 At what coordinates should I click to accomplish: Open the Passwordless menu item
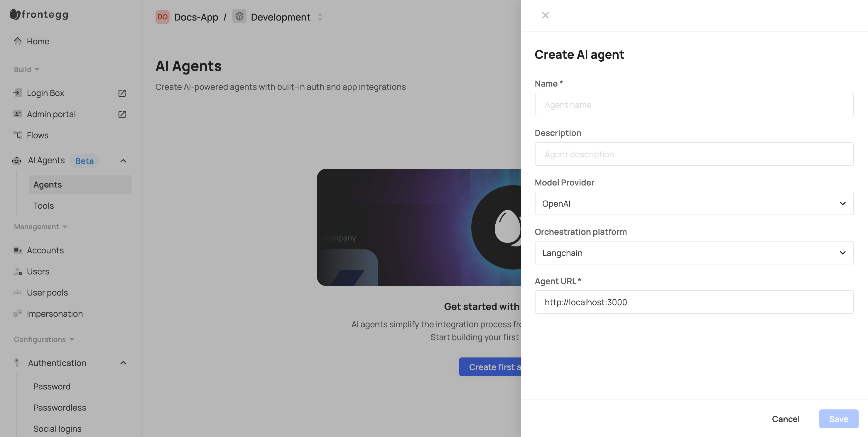60,408
